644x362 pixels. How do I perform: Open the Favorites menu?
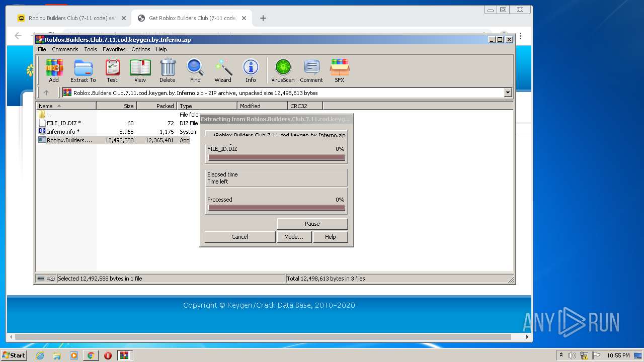click(x=114, y=49)
